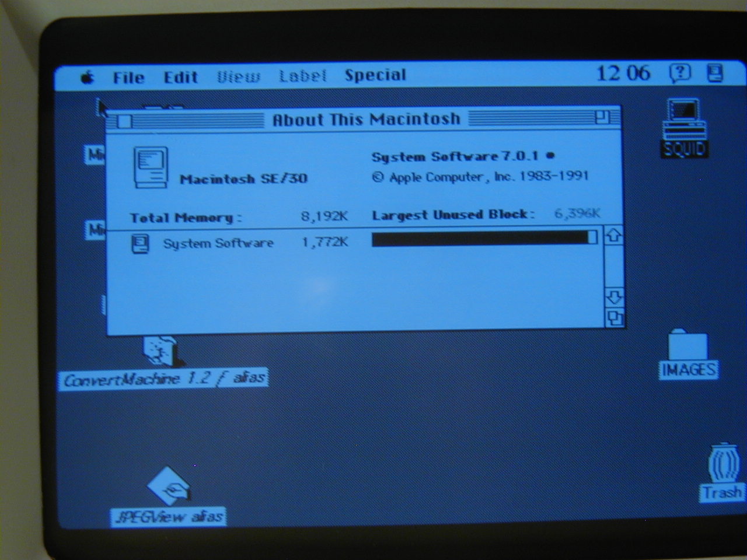Click the size box of About window

(615, 318)
